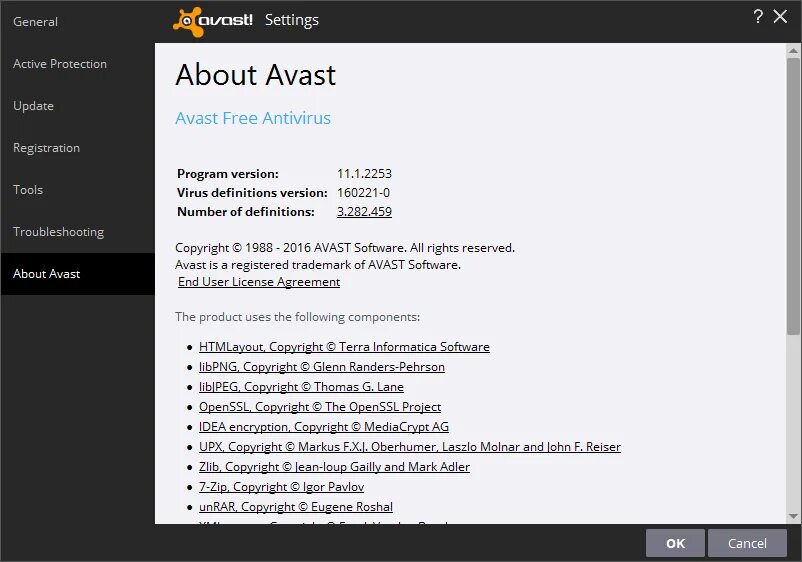Screen dimensions: 802x562
Task: Click the 'Number of definitions:' label
Action: 246,211
